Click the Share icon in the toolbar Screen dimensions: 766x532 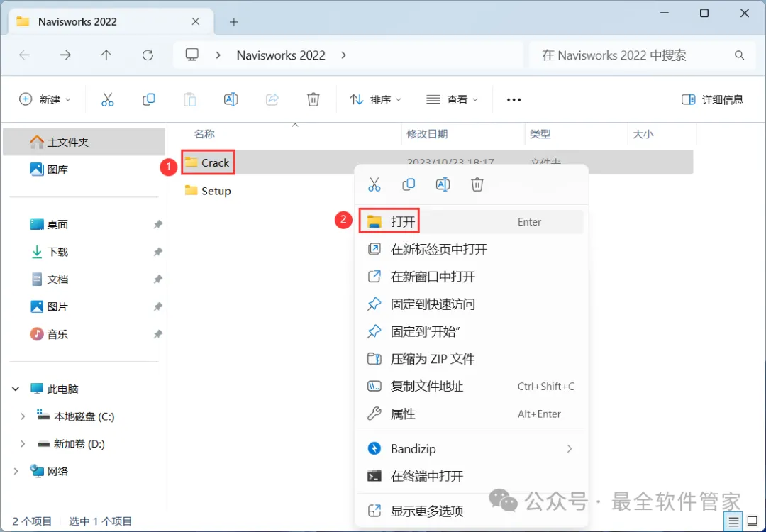click(272, 99)
